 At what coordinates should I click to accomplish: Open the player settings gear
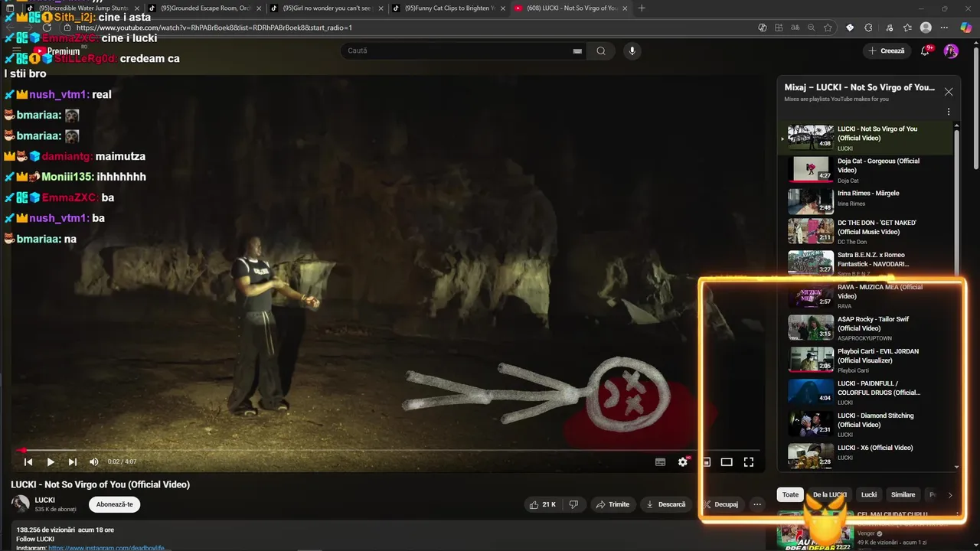click(x=683, y=461)
